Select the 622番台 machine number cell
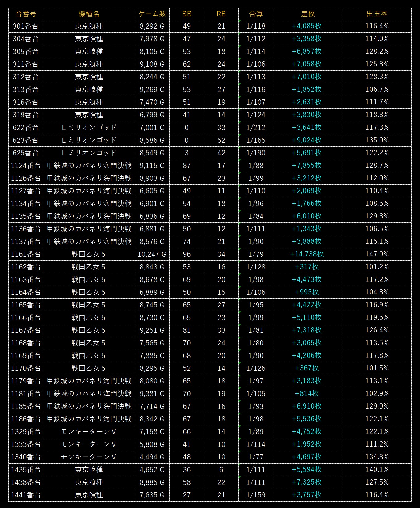 (x=26, y=128)
